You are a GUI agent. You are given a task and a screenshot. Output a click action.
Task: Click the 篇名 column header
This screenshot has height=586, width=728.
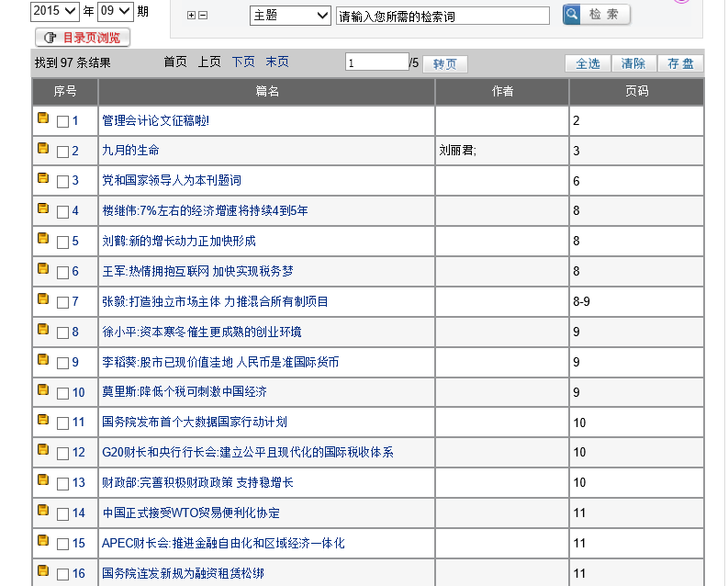pyautogui.click(x=267, y=92)
